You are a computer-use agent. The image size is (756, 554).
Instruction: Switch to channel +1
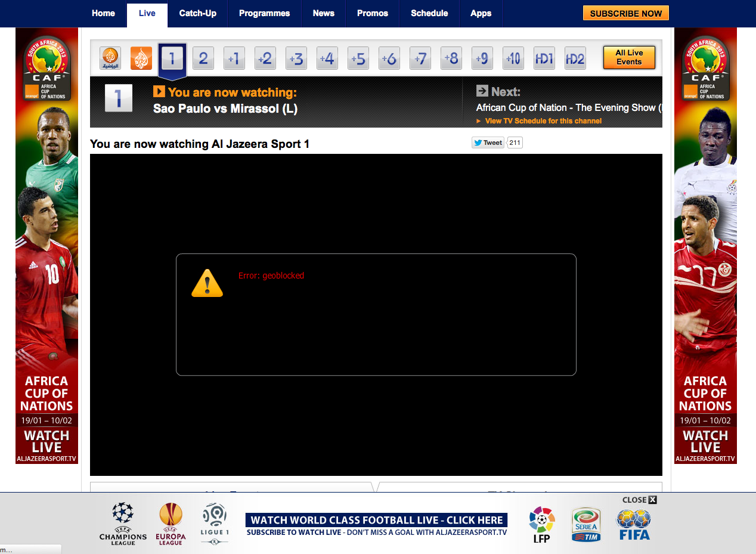[234, 58]
